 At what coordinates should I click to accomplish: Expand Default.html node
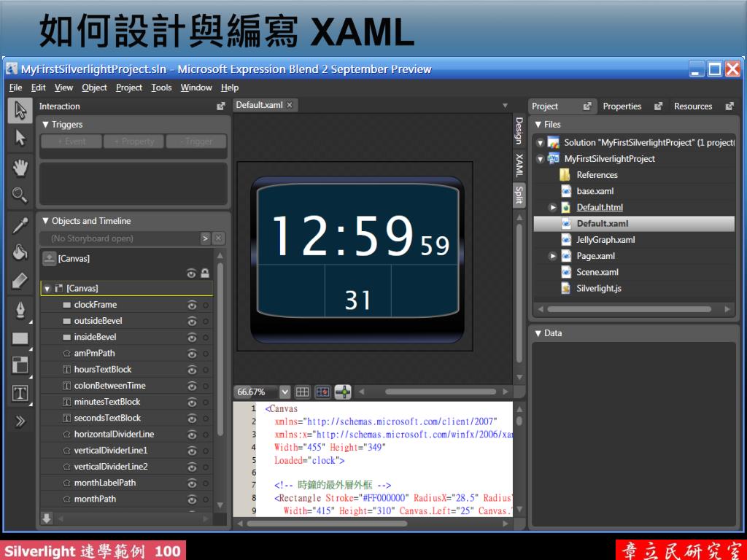[553, 208]
